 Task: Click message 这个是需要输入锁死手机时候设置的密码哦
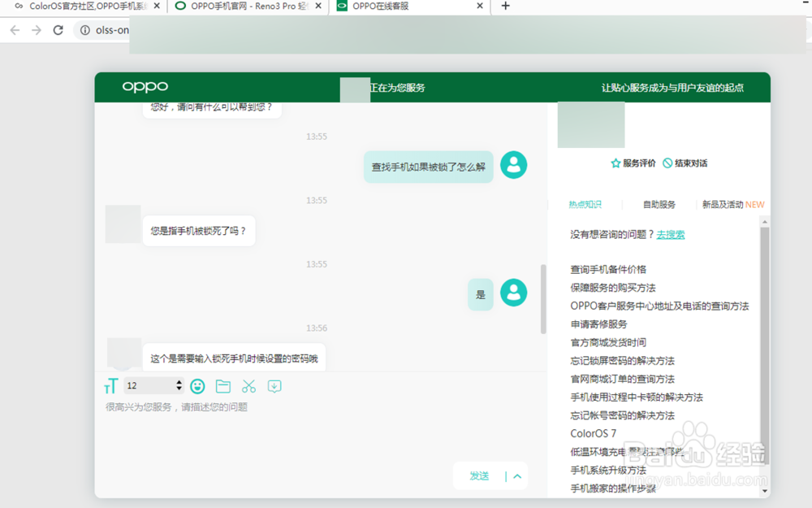point(234,358)
